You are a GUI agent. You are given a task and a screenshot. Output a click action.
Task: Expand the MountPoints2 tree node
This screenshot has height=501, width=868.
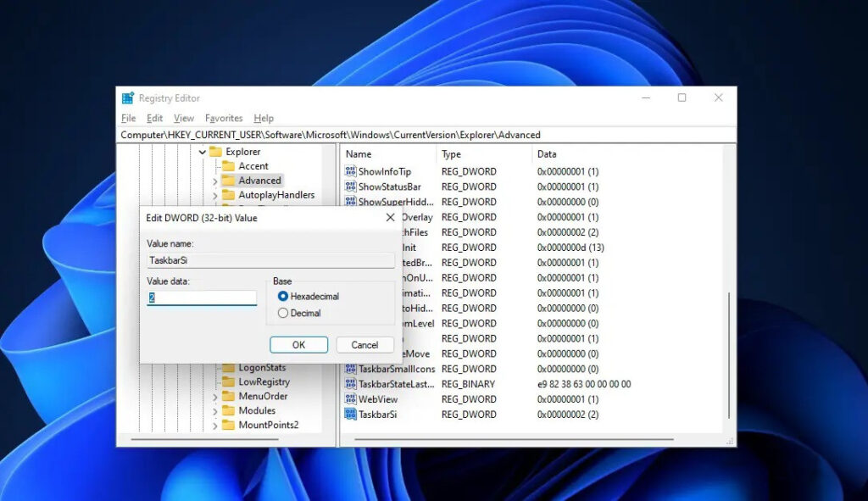[x=216, y=425]
